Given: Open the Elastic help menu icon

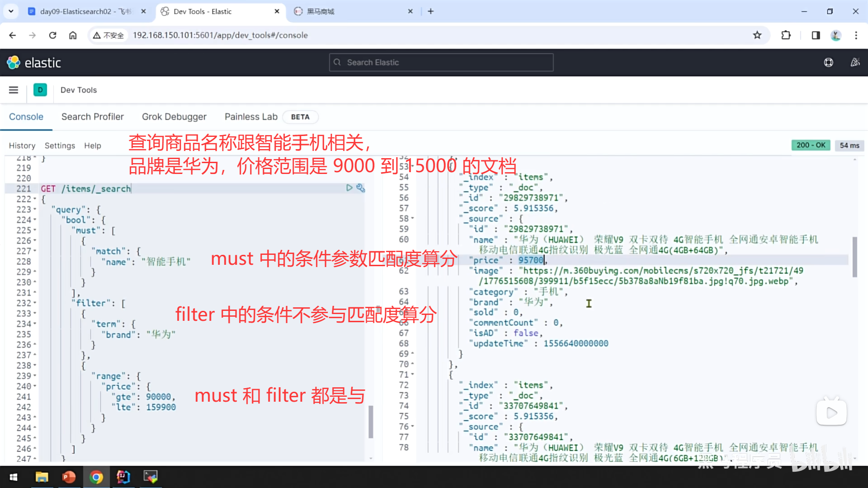Looking at the screenshot, I should (828, 62).
